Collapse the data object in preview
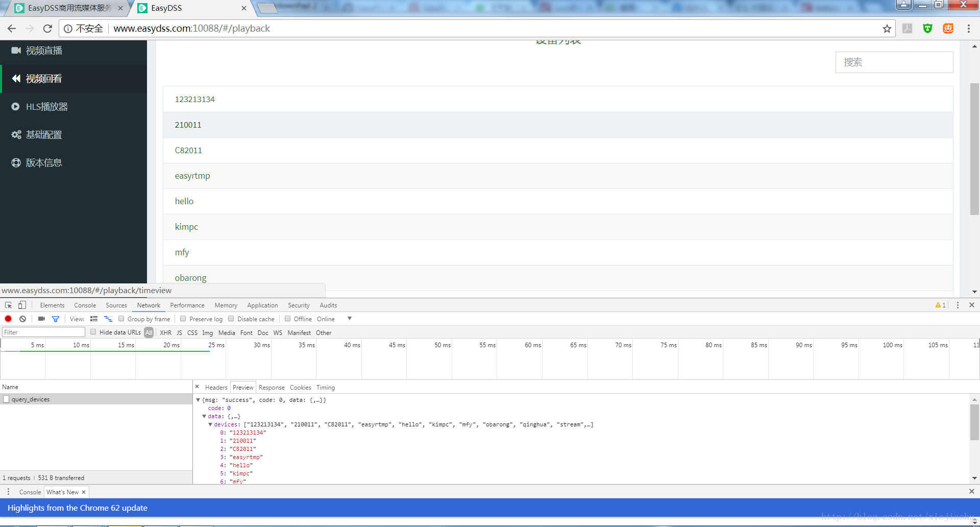The height and width of the screenshot is (527, 980). (204, 416)
